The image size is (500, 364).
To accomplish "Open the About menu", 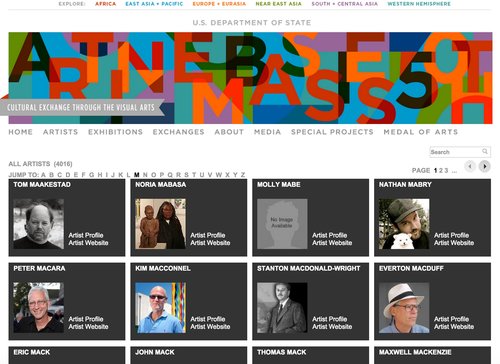I will tap(229, 132).
